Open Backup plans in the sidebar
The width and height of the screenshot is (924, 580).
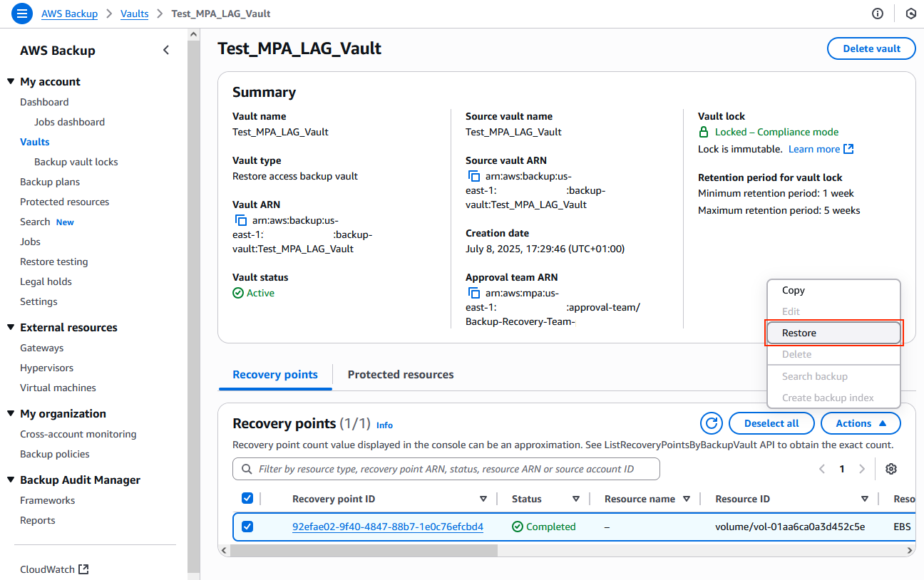tap(50, 182)
